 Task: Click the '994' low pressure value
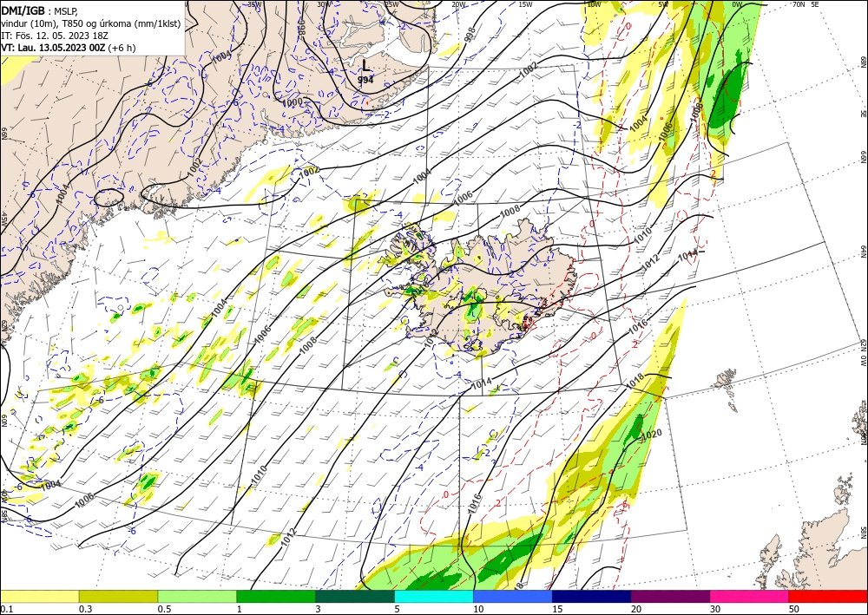click(365, 80)
